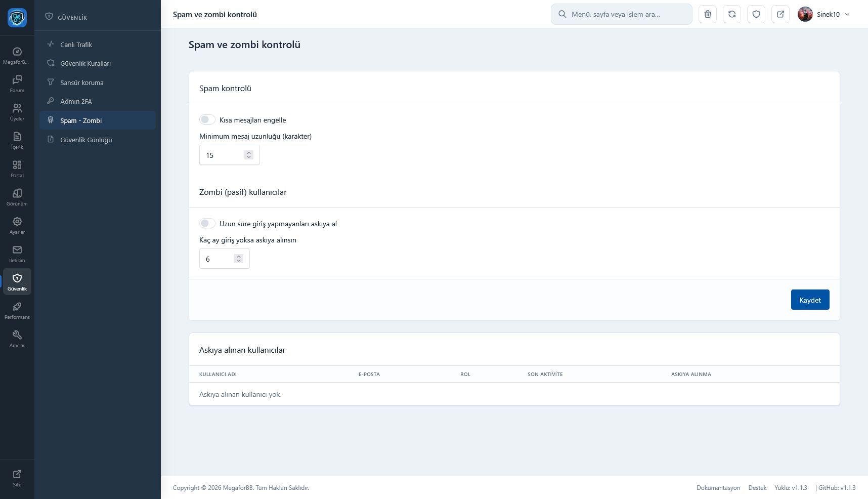Click the shield icon in header

[x=756, y=14]
